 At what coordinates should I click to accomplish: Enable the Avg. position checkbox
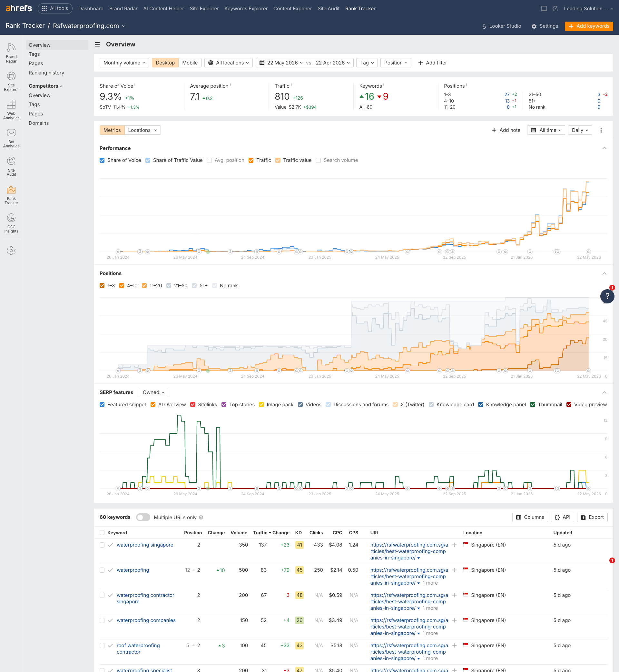[209, 160]
